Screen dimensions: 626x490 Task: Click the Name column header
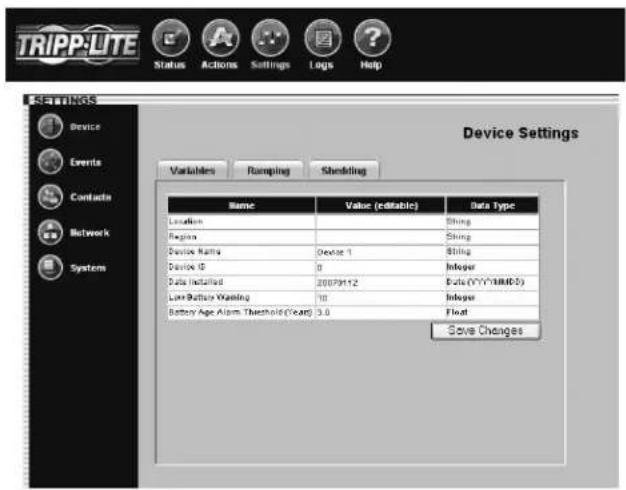(x=242, y=205)
